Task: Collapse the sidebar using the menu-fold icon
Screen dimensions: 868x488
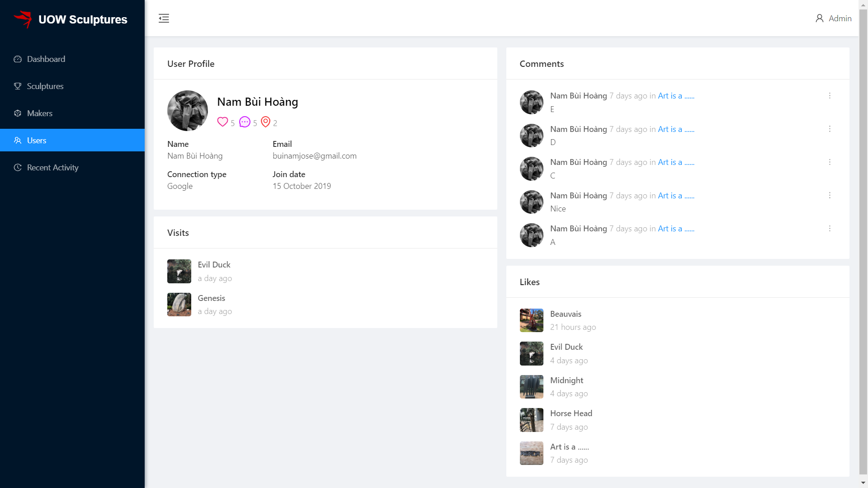Action: [x=164, y=19]
